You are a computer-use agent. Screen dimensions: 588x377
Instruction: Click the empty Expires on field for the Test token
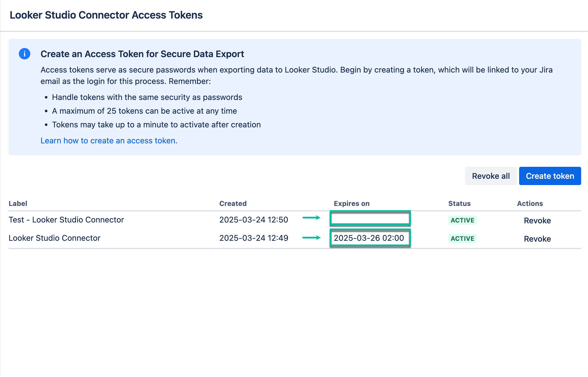click(x=370, y=219)
